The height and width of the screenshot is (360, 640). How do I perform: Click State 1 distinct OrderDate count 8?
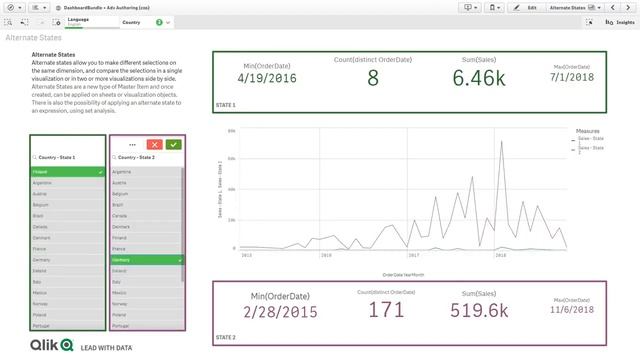373,78
